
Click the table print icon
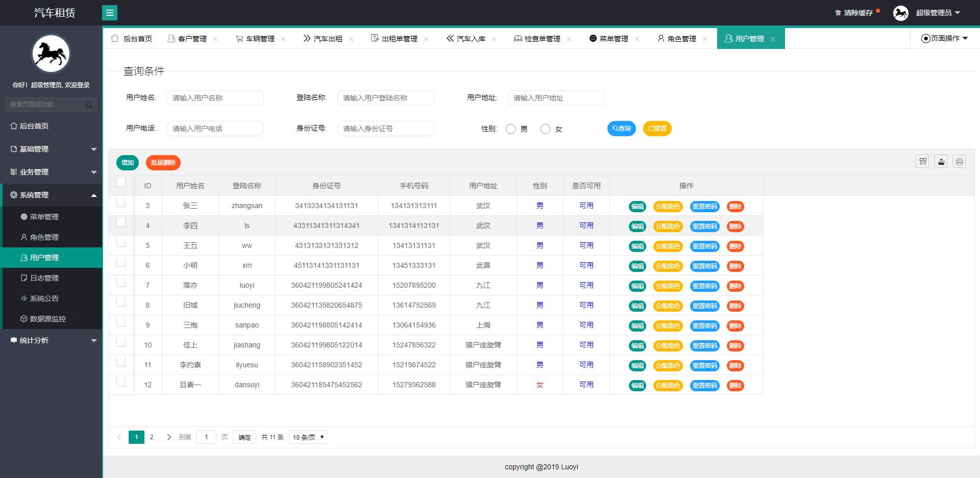(959, 162)
